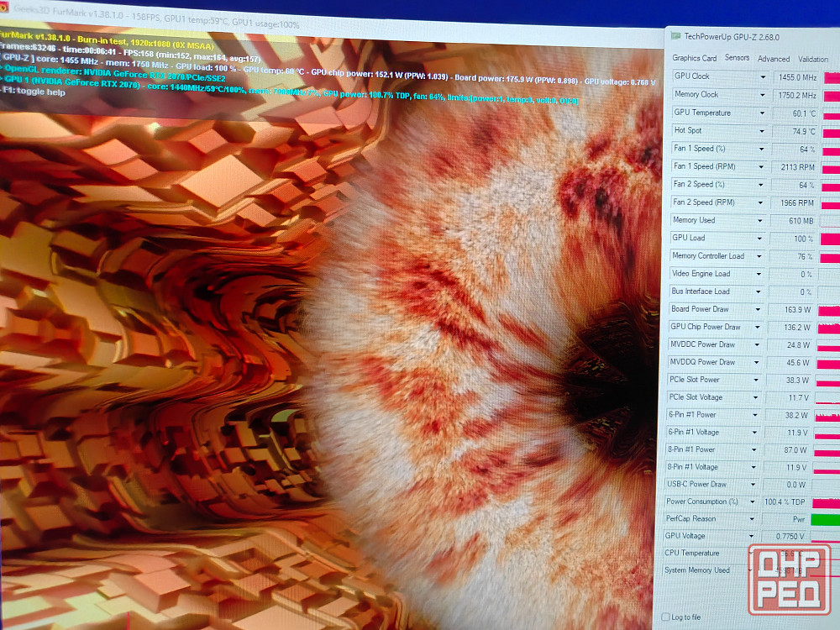The image size is (840, 630).
Task: Open the Memory Used dropdown arrow
Action: coord(761,221)
